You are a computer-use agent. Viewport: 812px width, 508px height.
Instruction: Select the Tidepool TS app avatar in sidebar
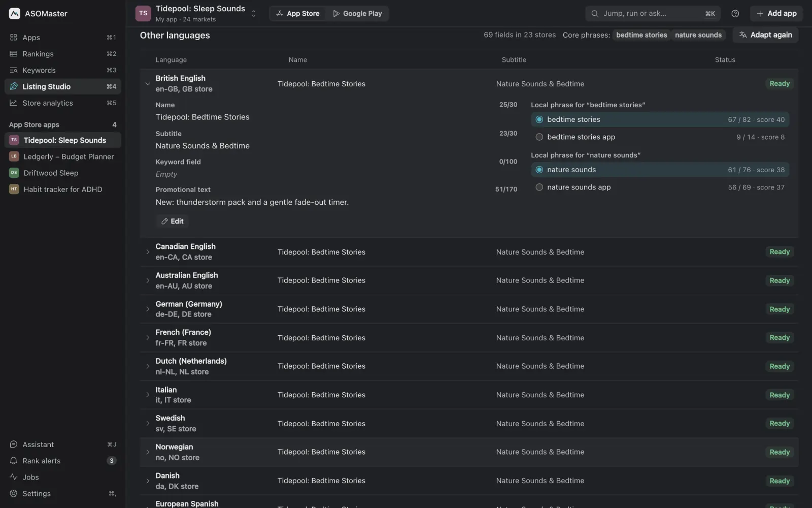[x=14, y=140]
